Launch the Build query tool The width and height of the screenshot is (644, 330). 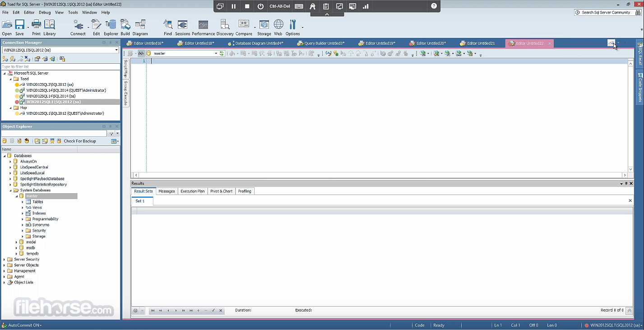125,27
